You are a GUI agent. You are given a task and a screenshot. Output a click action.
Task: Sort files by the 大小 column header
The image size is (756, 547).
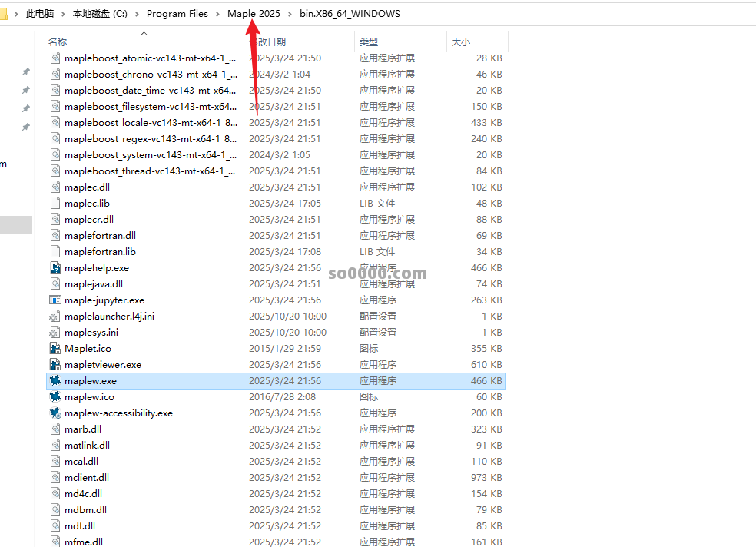[x=461, y=41]
